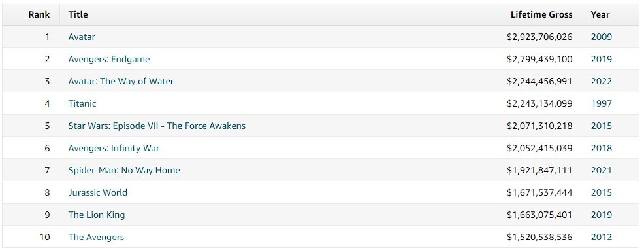Open The Lion King link
The image size is (644, 248).
[x=97, y=214]
